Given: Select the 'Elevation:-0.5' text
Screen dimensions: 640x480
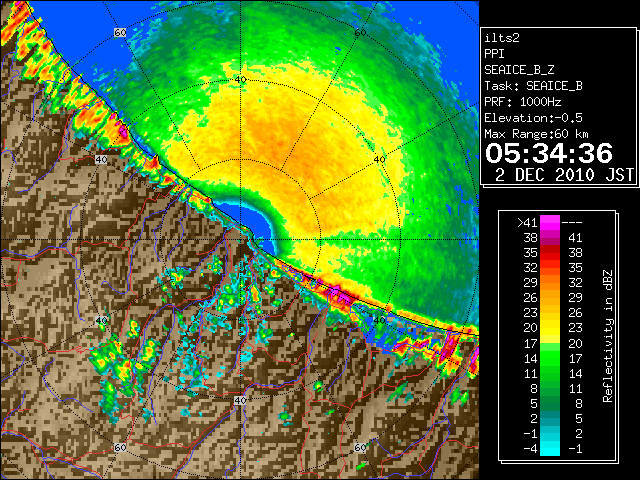Looking at the screenshot, I should (533, 118).
